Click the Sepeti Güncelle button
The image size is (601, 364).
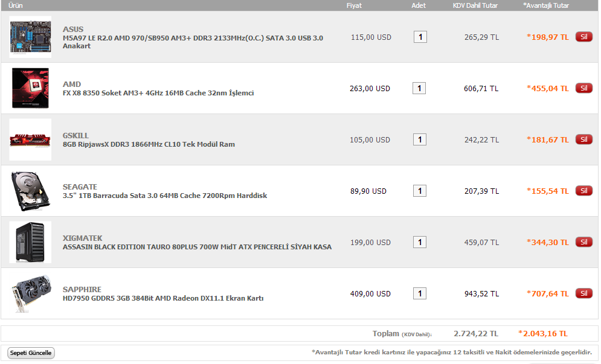(x=31, y=353)
